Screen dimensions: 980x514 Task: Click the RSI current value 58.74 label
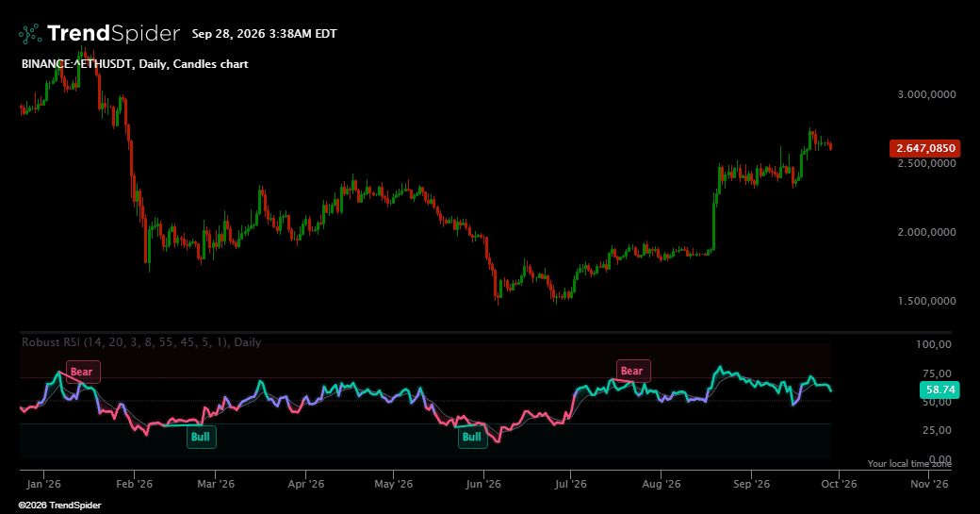(x=939, y=390)
